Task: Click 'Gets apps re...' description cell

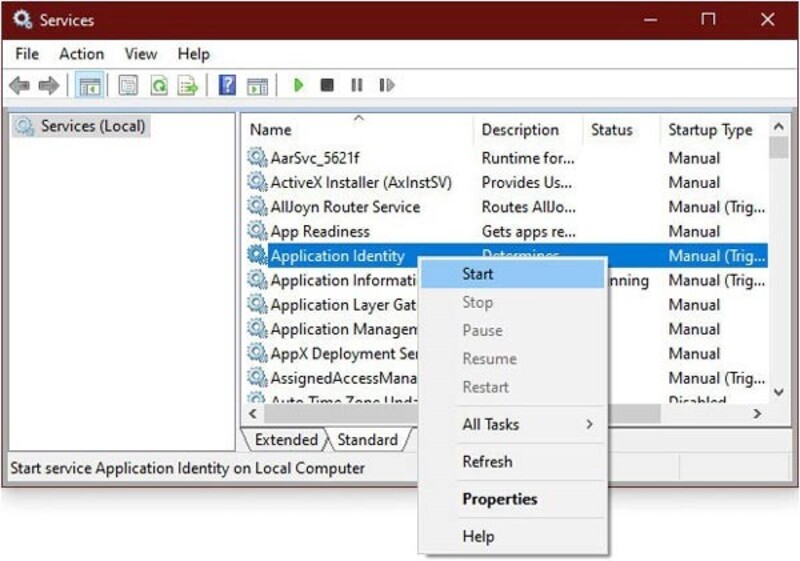Action: click(x=529, y=232)
